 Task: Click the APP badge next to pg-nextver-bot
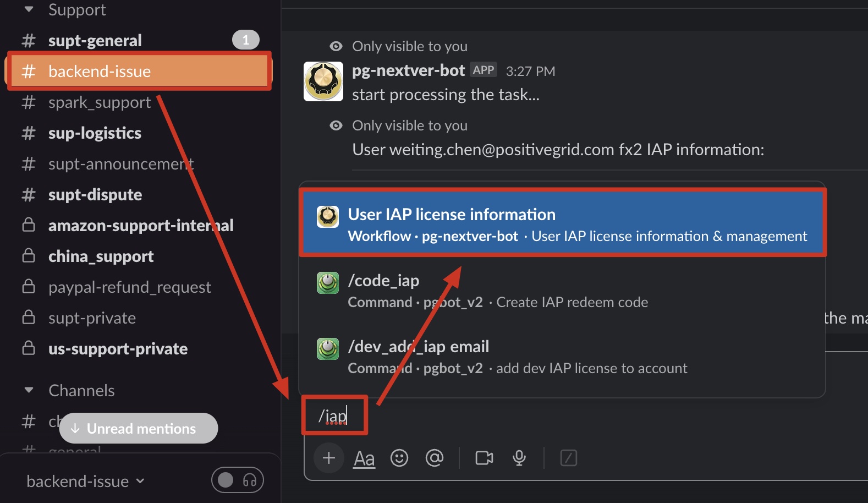484,70
